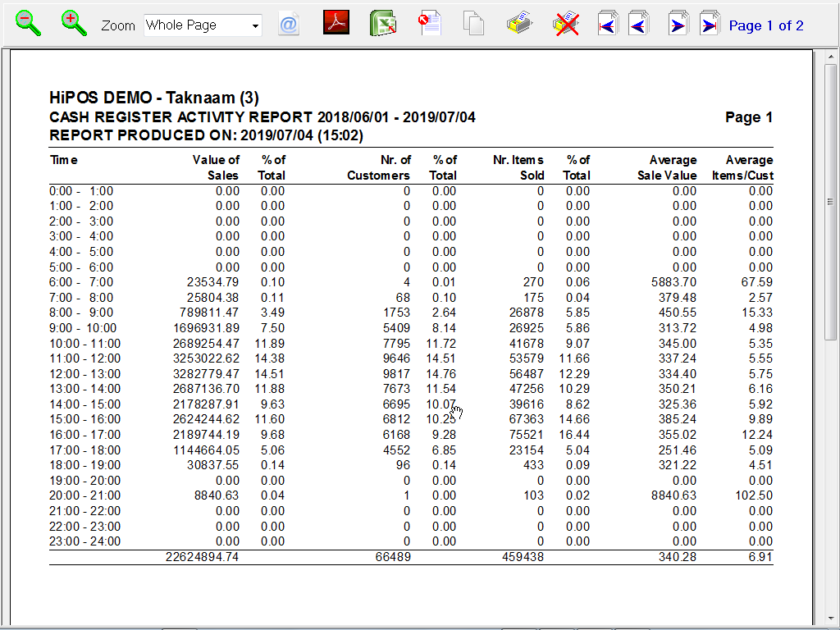Jump to the last page
Image resolution: width=840 pixels, height=630 pixels.
(x=710, y=24)
